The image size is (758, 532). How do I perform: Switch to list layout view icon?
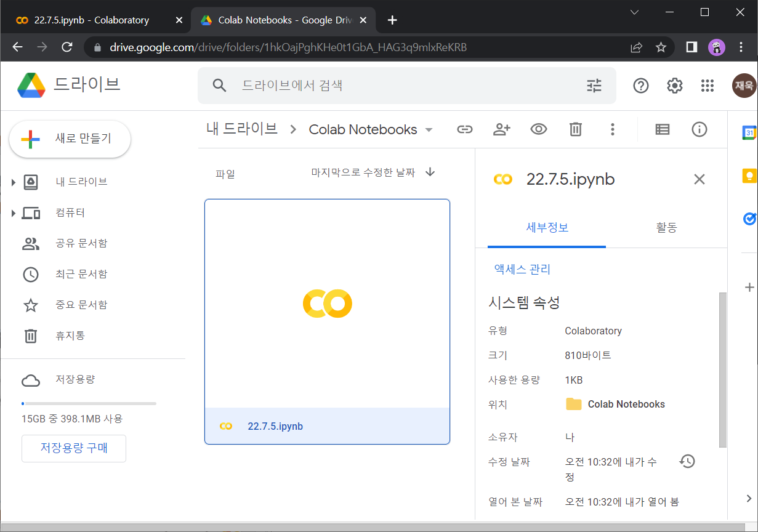point(663,129)
